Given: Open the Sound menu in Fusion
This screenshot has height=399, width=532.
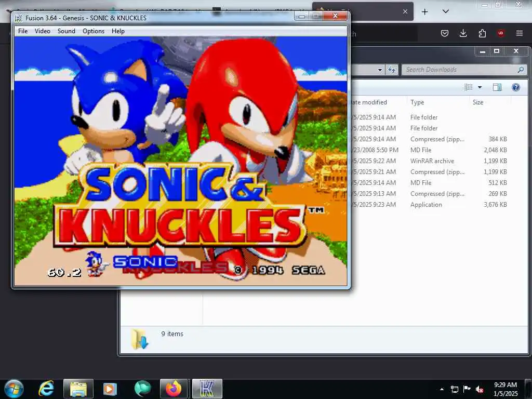Looking at the screenshot, I should [66, 31].
